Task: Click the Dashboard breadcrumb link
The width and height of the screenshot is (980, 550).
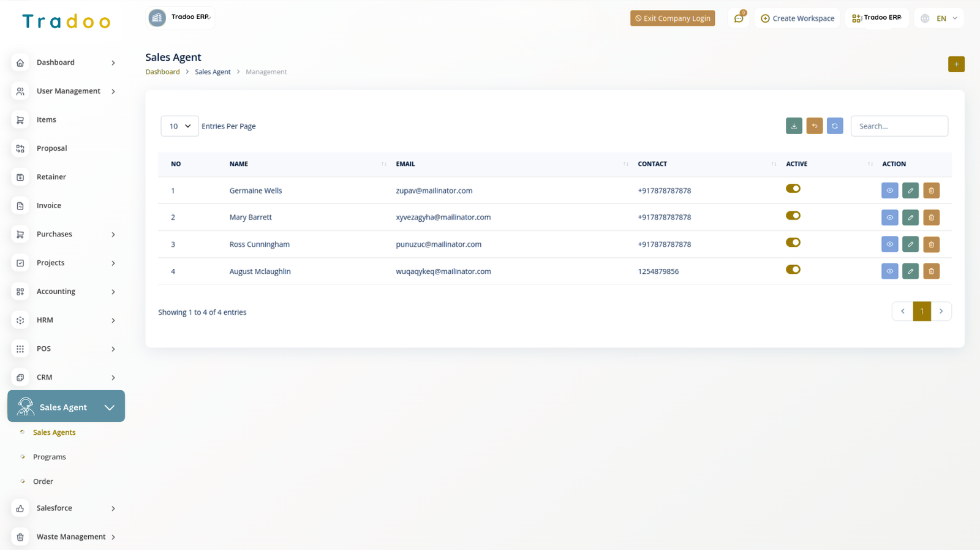Action: coord(162,72)
